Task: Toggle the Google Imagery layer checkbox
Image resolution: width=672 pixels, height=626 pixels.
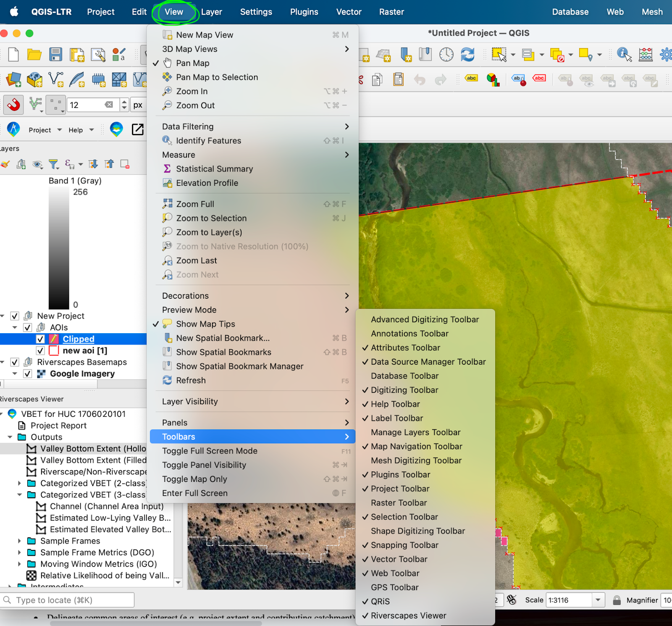Action: tap(28, 373)
